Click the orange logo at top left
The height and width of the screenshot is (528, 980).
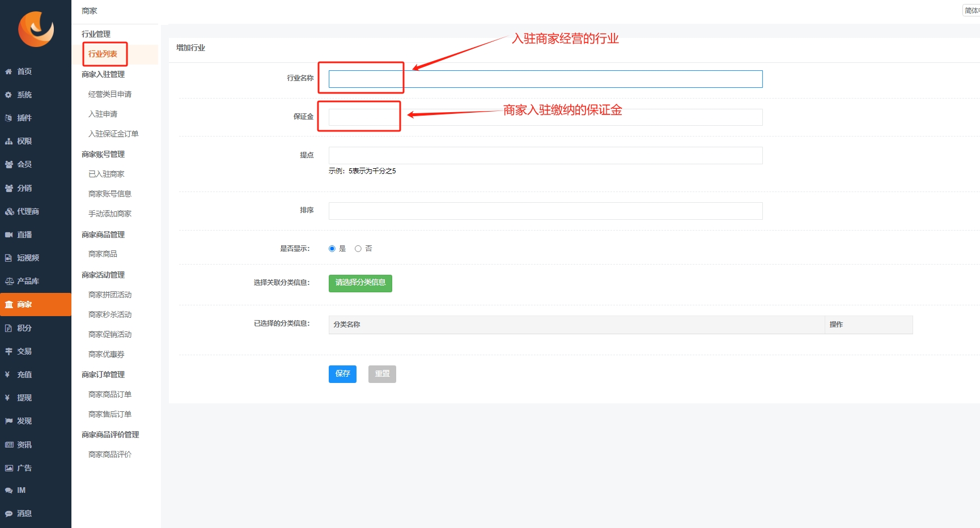(x=36, y=29)
